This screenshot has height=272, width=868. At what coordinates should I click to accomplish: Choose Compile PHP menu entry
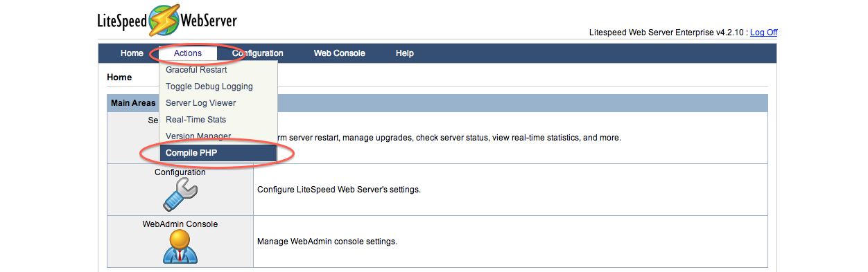pyautogui.click(x=218, y=153)
